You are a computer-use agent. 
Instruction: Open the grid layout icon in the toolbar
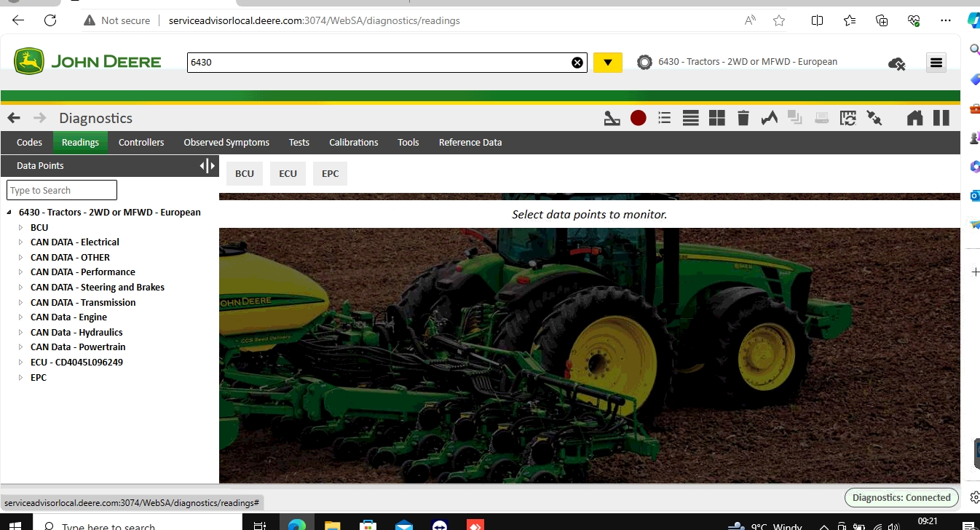coord(716,117)
